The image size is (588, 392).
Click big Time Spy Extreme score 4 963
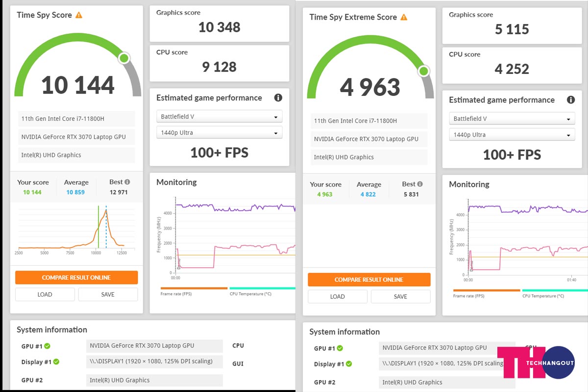click(370, 87)
